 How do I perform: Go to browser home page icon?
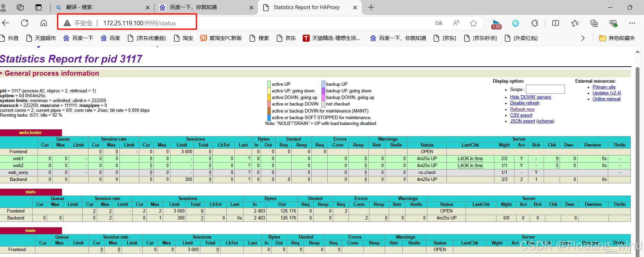tap(44, 23)
